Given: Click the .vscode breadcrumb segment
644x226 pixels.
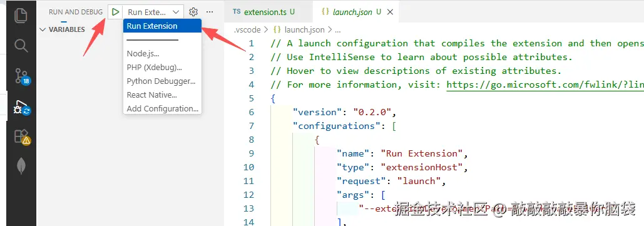Looking at the screenshot, I should 247,29.
